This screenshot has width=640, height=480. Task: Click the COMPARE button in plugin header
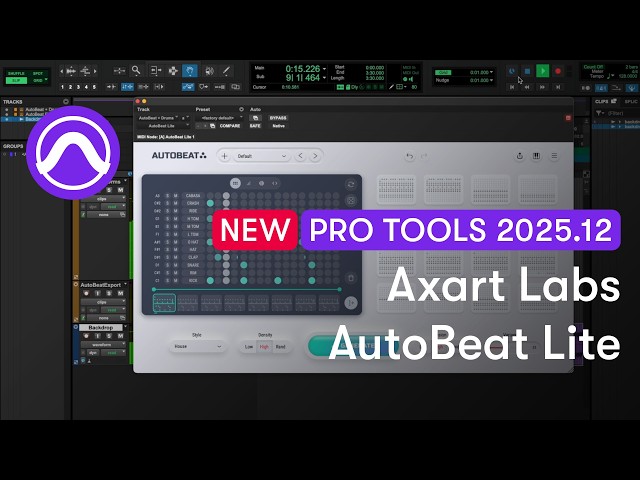(x=230, y=126)
